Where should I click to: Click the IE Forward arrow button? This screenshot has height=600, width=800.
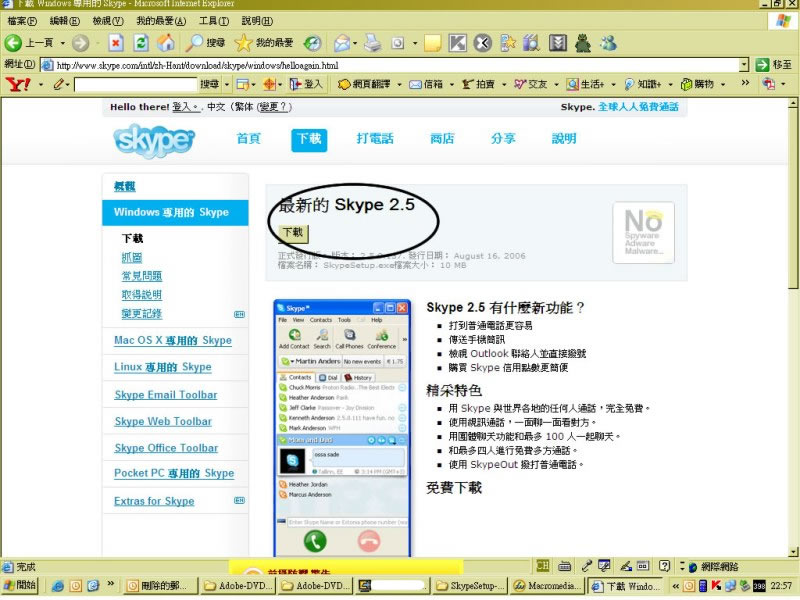[80, 43]
